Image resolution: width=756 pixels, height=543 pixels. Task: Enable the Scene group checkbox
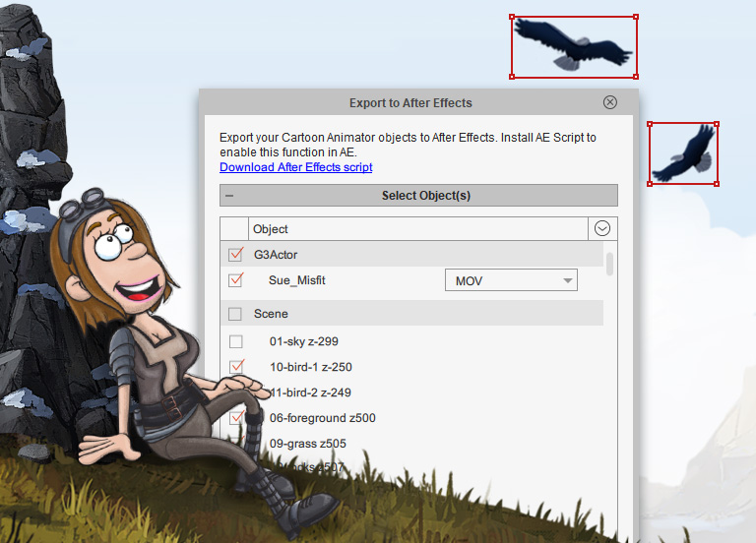pos(235,314)
